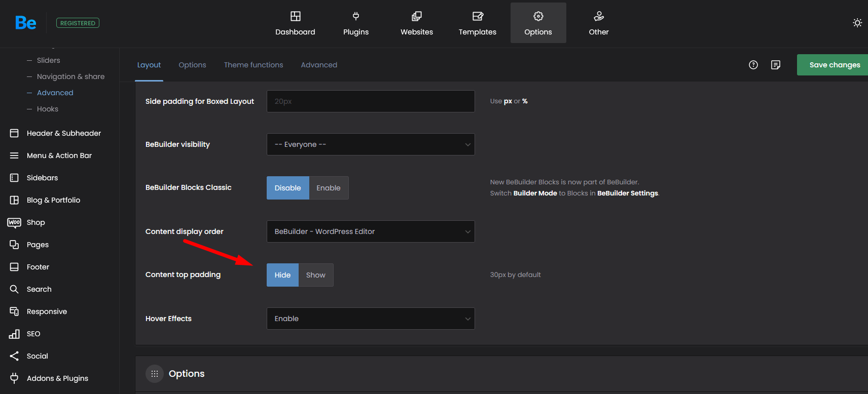Switch to the Layout tab
This screenshot has height=394, width=868.
click(149, 65)
